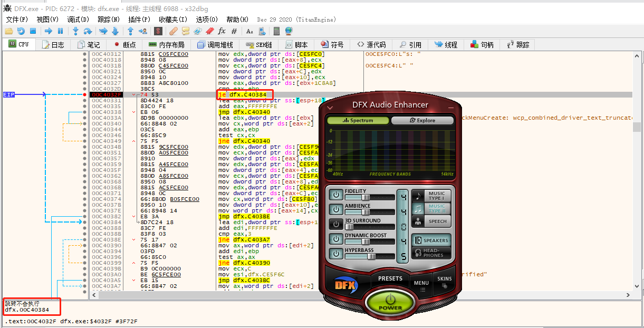Toggle the Hyperbass power button
Viewport: 644px width, 328px height.
coord(335,254)
